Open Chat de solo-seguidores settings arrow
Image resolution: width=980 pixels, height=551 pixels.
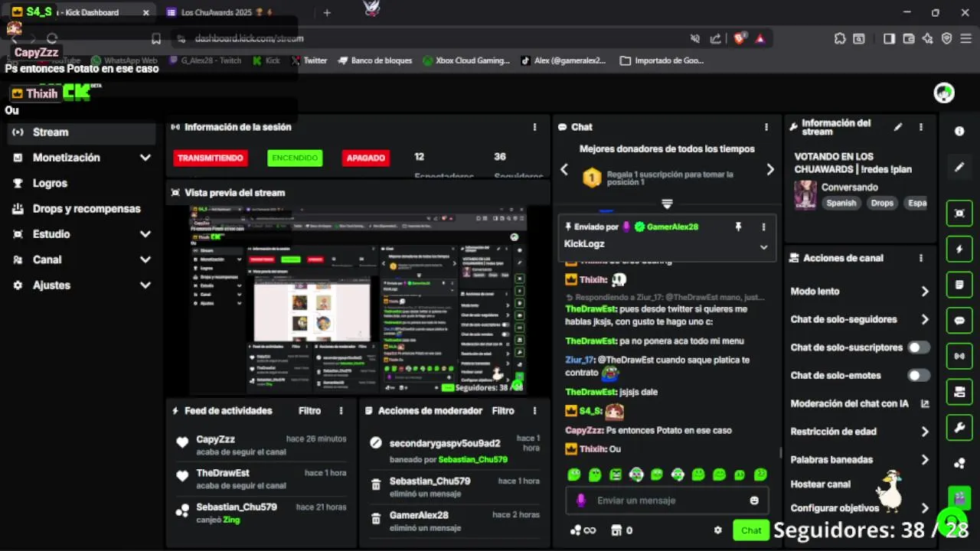[x=925, y=320]
